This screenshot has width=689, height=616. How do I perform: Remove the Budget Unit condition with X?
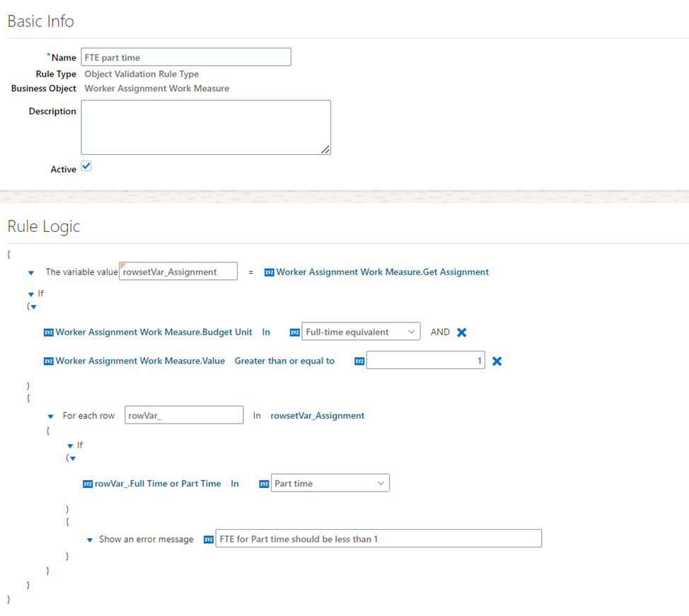click(461, 332)
